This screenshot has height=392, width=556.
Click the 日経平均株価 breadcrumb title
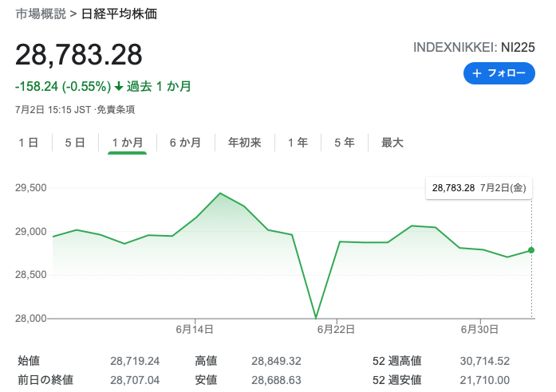[119, 14]
